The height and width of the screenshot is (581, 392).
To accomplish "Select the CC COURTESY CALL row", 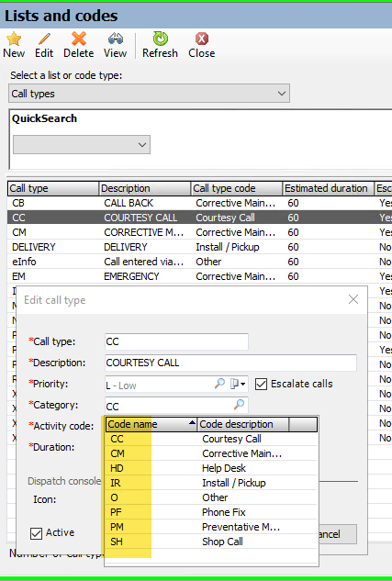I will pos(200,218).
